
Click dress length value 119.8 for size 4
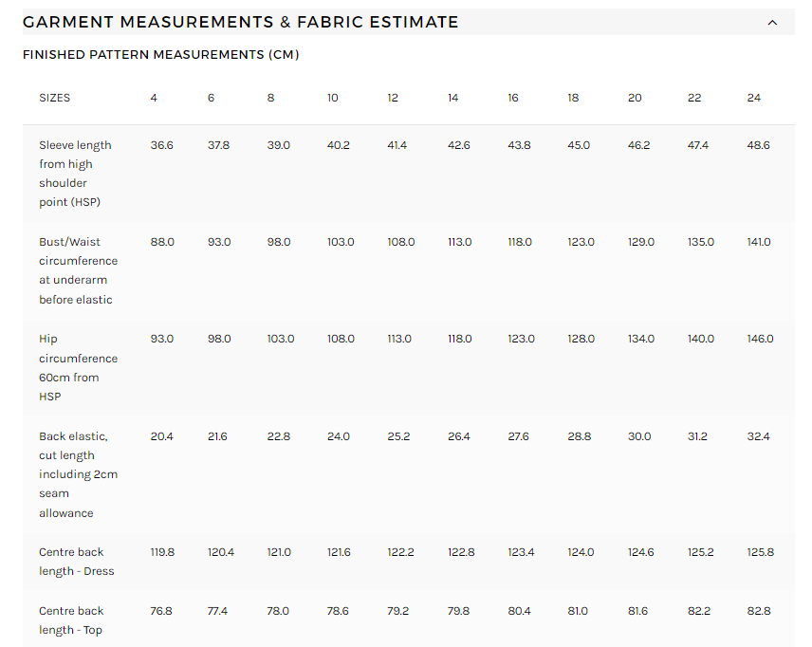pyautogui.click(x=162, y=552)
